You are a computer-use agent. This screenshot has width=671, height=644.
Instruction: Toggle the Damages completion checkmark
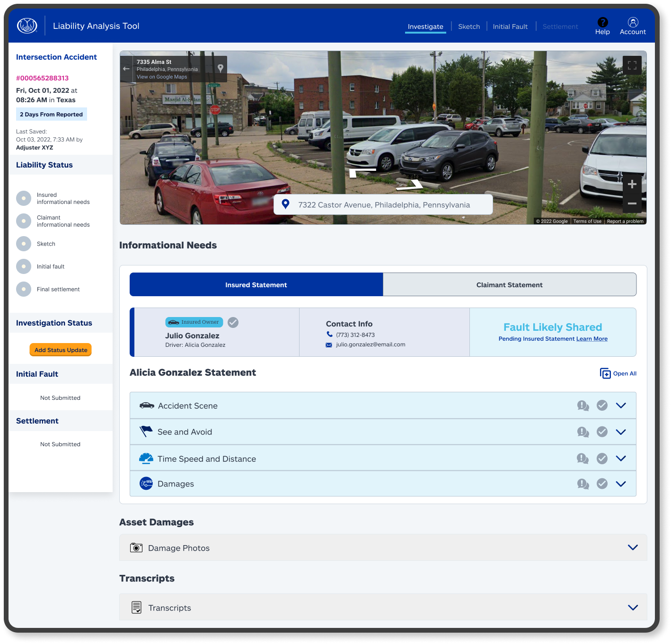click(x=602, y=484)
